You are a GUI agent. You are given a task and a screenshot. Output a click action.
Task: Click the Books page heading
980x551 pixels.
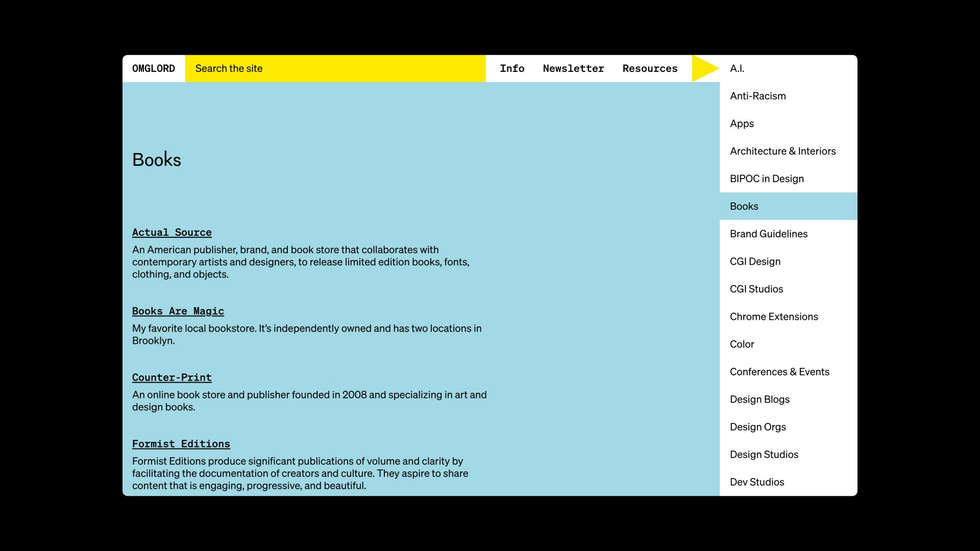[157, 160]
